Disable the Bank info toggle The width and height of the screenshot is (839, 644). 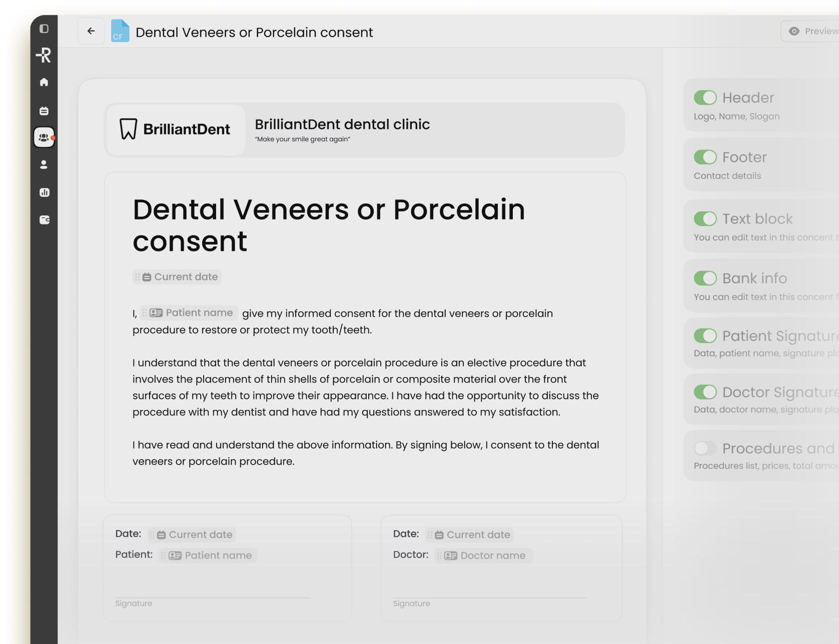coord(705,278)
